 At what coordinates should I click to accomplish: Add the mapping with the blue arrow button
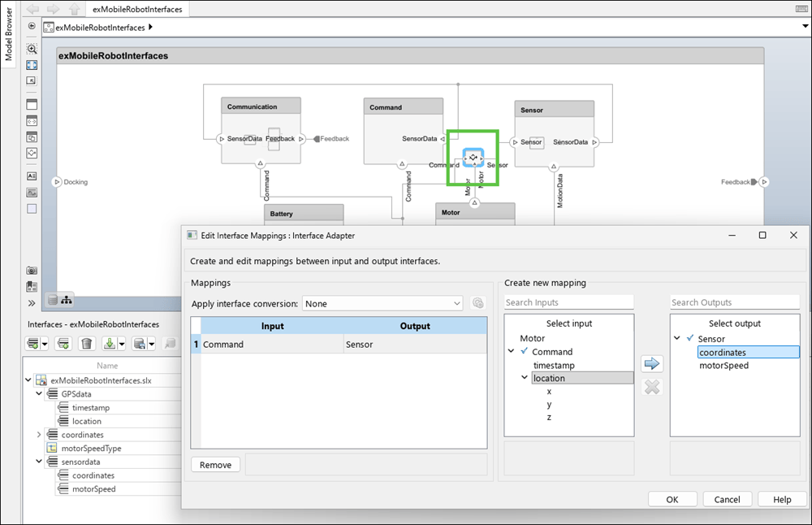coord(651,363)
